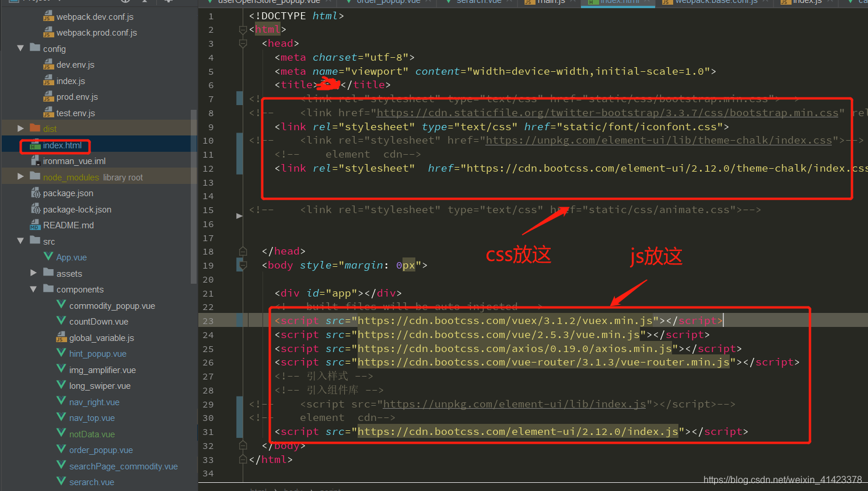This screenshot has height=491, width=868.
Task: Open the unpkg theme-chalk index.css link
Action: point(659,140)
